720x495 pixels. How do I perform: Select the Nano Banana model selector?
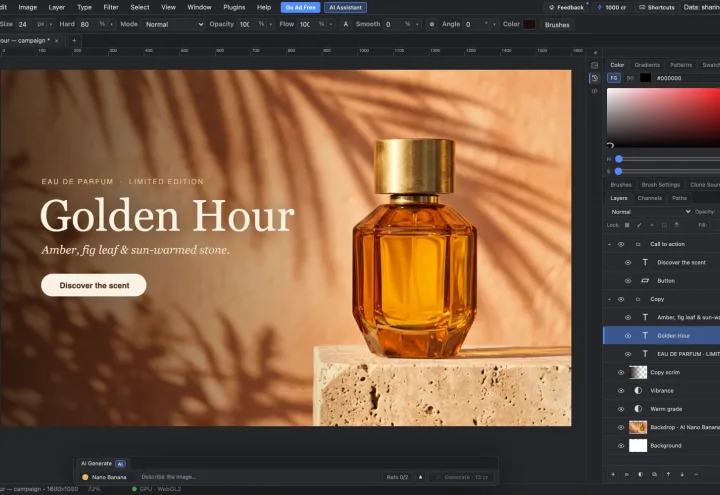pos(104,477)
